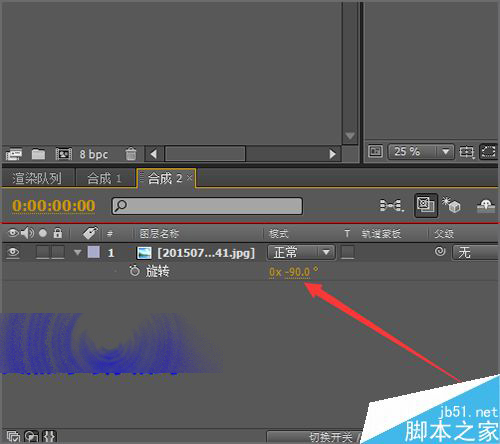Image resolution: width=500 pixels, height=444 pixels.
Task: Click the 模式 column header
Action: 278,234
